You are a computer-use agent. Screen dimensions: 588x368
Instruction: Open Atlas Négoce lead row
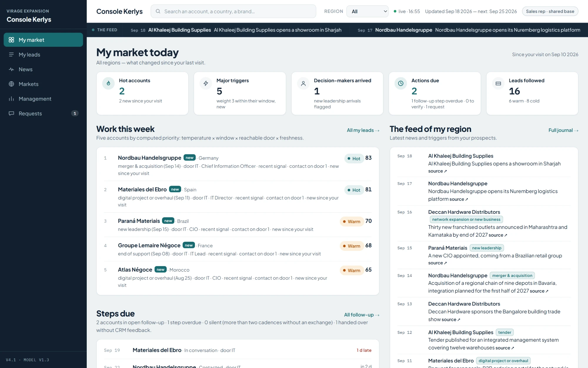(238, 277)
